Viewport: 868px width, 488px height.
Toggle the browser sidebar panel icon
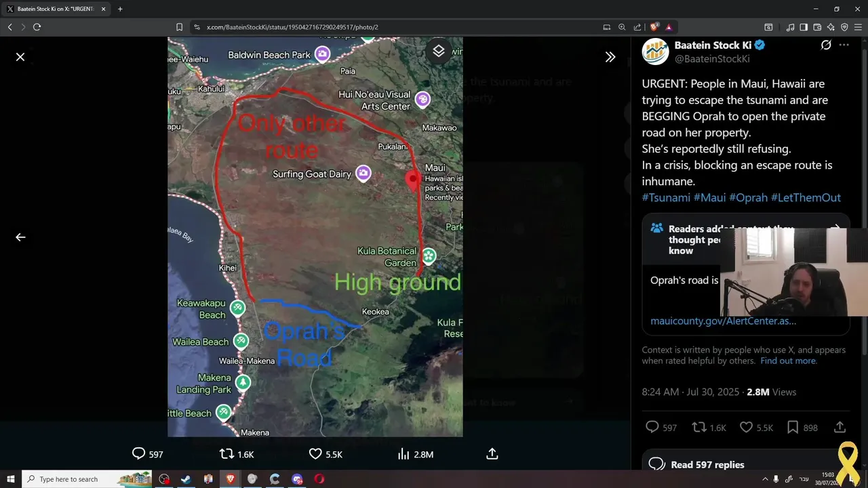pyautogui.click(x=804, y=27)
